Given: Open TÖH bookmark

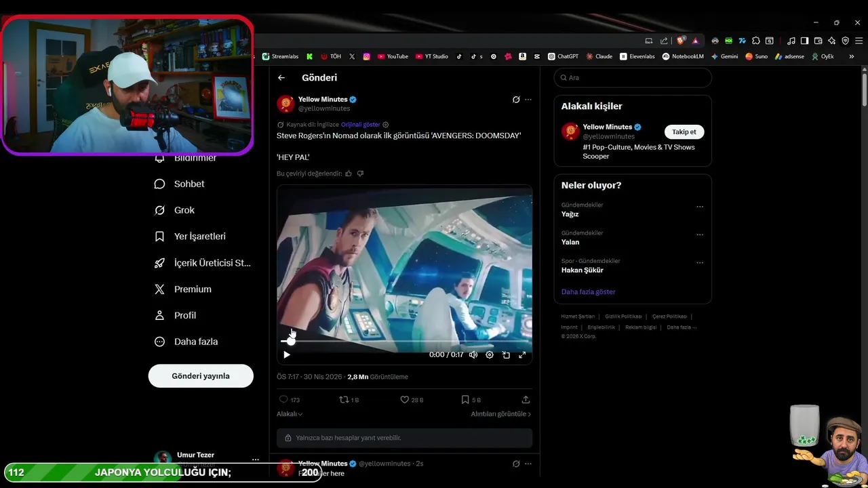Looking at the screenshot, I should point(331,56).
